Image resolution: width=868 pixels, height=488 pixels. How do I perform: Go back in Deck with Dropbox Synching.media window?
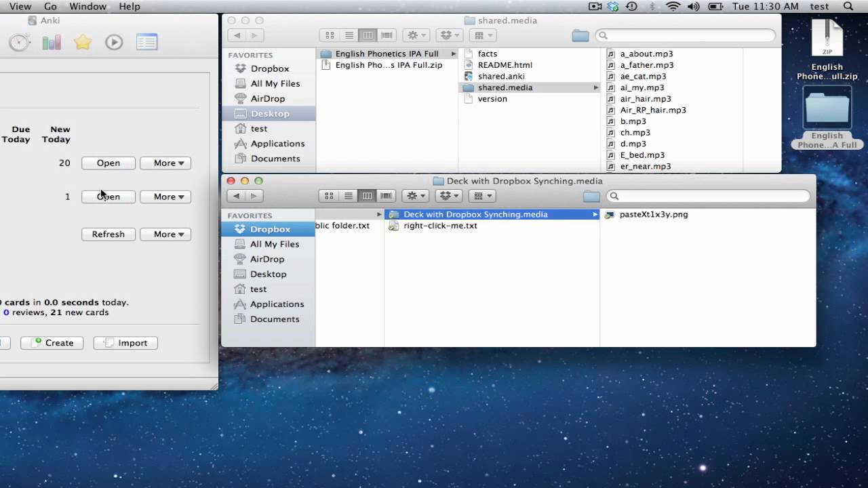pyautogui.click(x=236, y=196)
